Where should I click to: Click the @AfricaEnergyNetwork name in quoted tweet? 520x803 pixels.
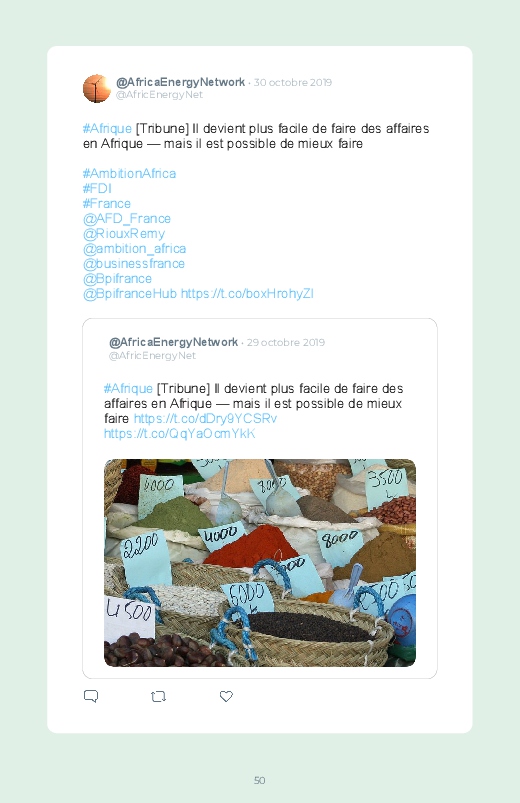pyautogui.click(x=173, y=342)
